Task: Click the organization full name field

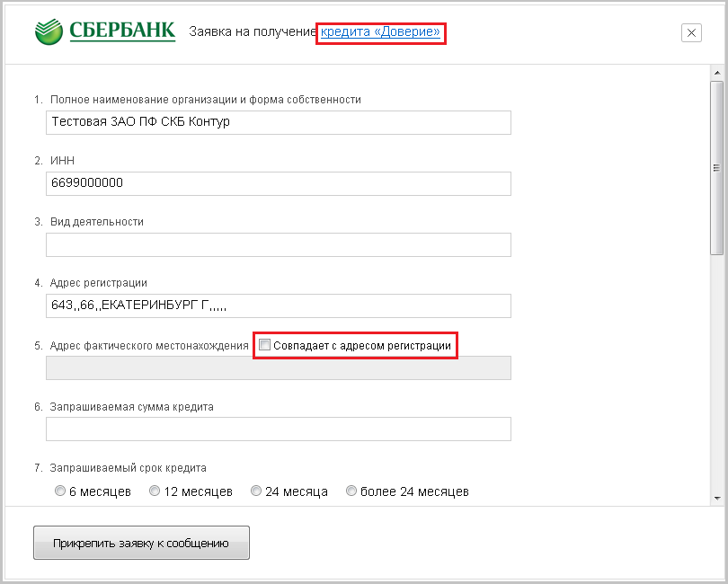Action: click(279, 122)
